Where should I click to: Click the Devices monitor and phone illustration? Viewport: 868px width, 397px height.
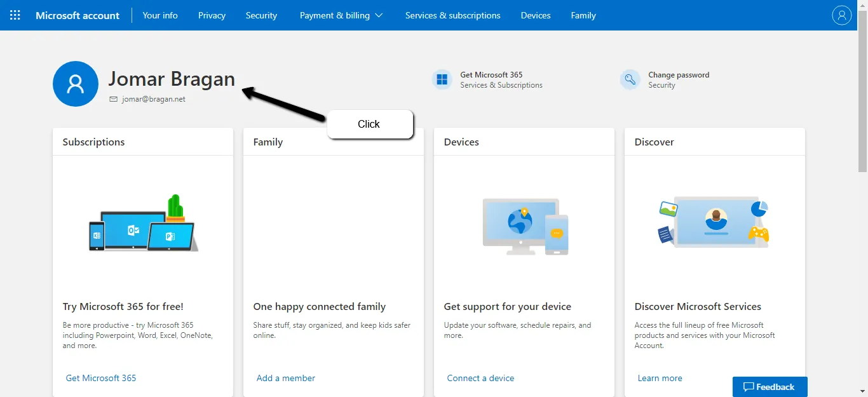click(x=526, y=227)
